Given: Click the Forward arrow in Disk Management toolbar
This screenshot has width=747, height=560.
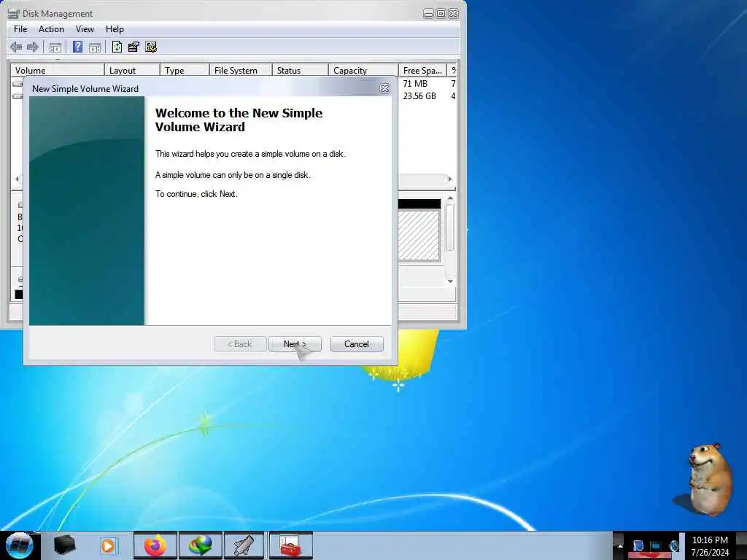Looking at the screenshot, I should tap(32, 47).
